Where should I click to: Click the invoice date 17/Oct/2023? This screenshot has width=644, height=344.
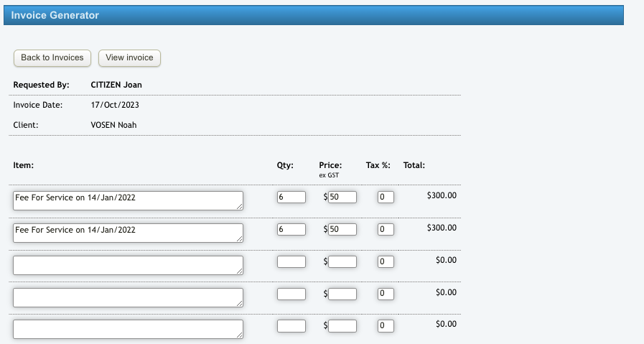115,105
